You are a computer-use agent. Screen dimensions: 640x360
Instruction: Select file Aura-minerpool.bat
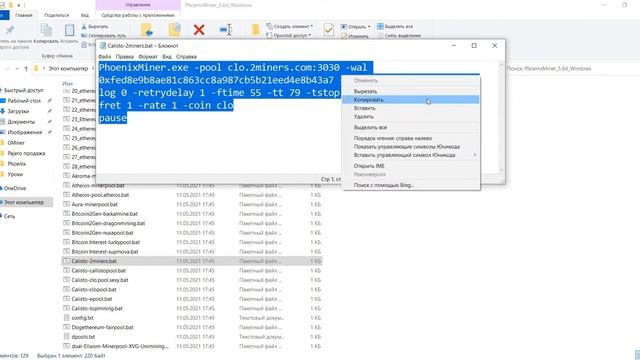point(95,204)
